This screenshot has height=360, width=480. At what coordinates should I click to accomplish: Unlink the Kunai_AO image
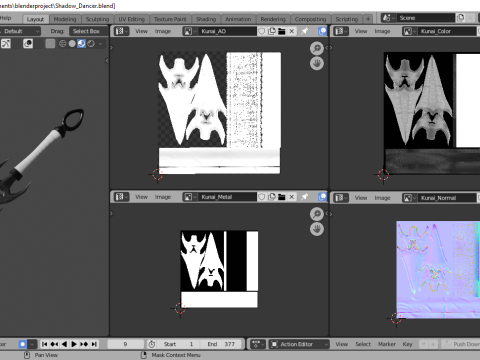point(292,31)
